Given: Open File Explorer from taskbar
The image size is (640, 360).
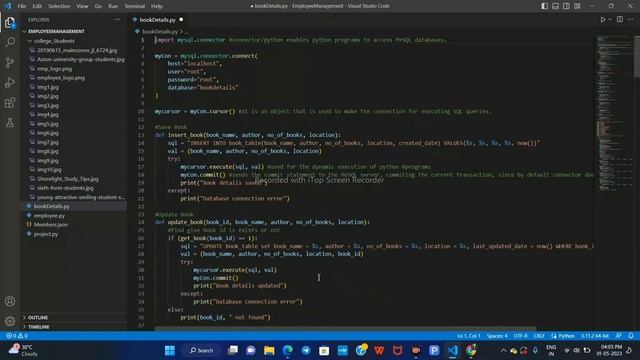Looking at the screenshot, I should click(269, 350).
